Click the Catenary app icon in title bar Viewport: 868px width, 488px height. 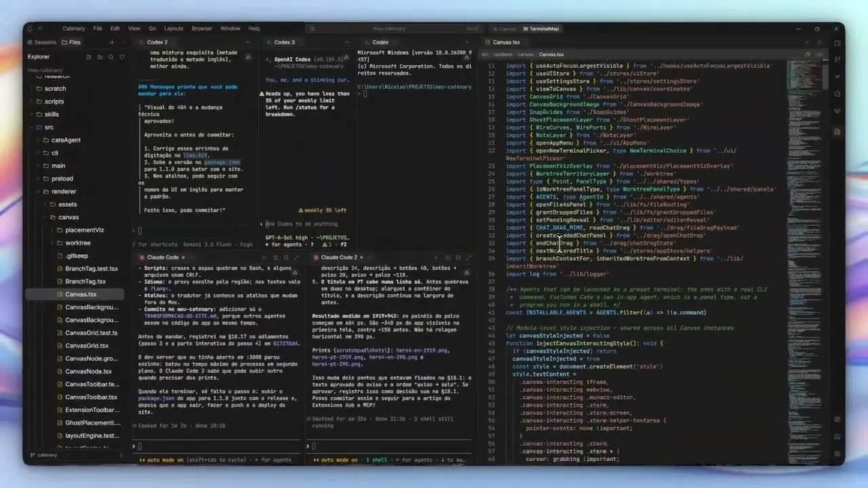pyautogui.click(x=31, y=28)
